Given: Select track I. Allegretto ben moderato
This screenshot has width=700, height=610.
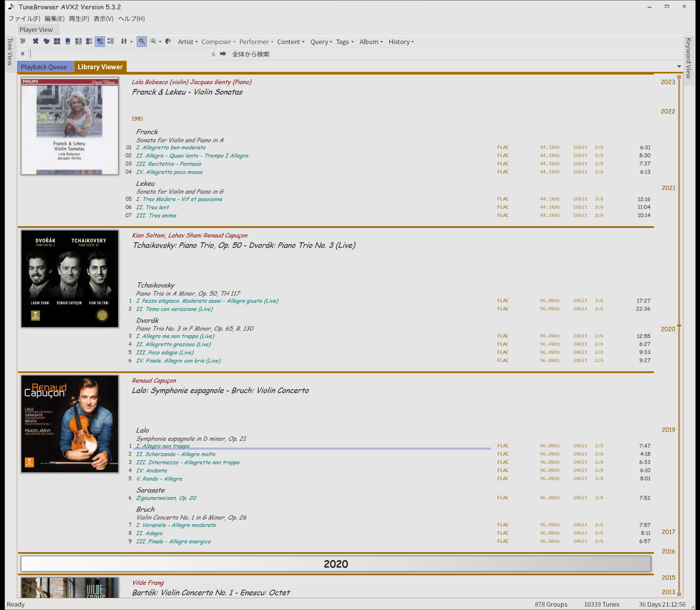Looking at the screenshot, I should pyautogui.click(x=171, y=148).
